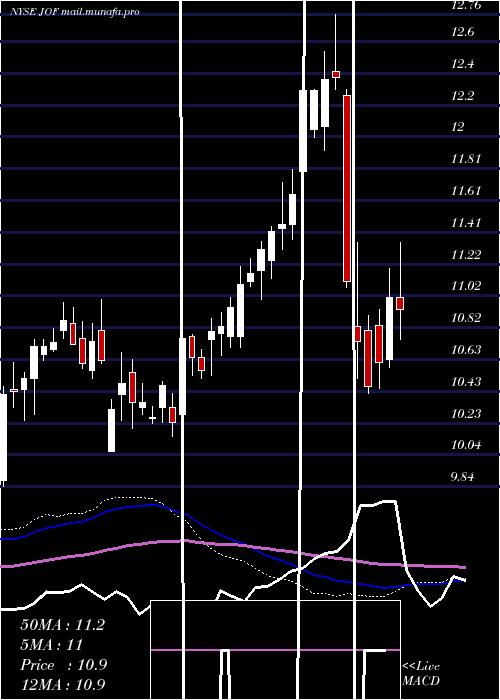Click the last red candle near 11.02
This screenshot has height=700, width=500.
tap(400, 303)
